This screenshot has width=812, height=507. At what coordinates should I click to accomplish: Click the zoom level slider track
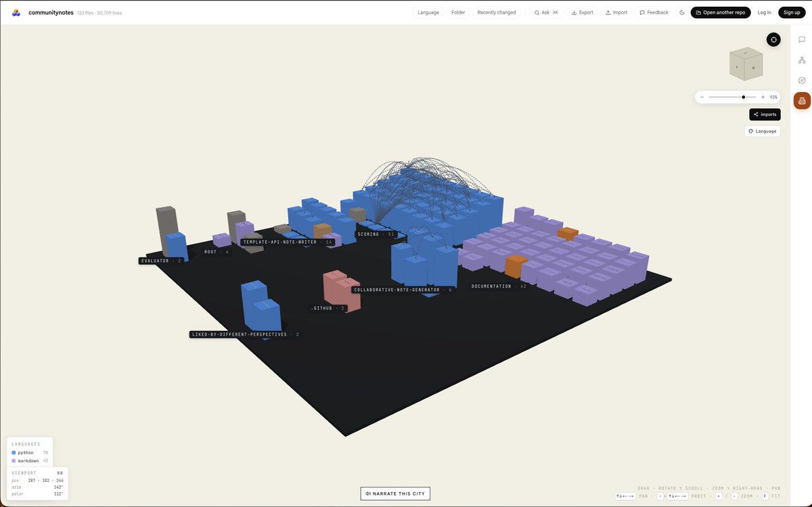click(x=732, y=97)
